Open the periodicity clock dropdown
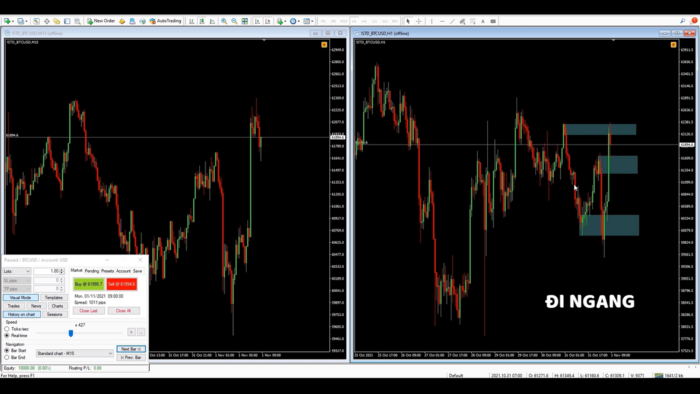Screen dimensions: 700x394 pos(294,21)
